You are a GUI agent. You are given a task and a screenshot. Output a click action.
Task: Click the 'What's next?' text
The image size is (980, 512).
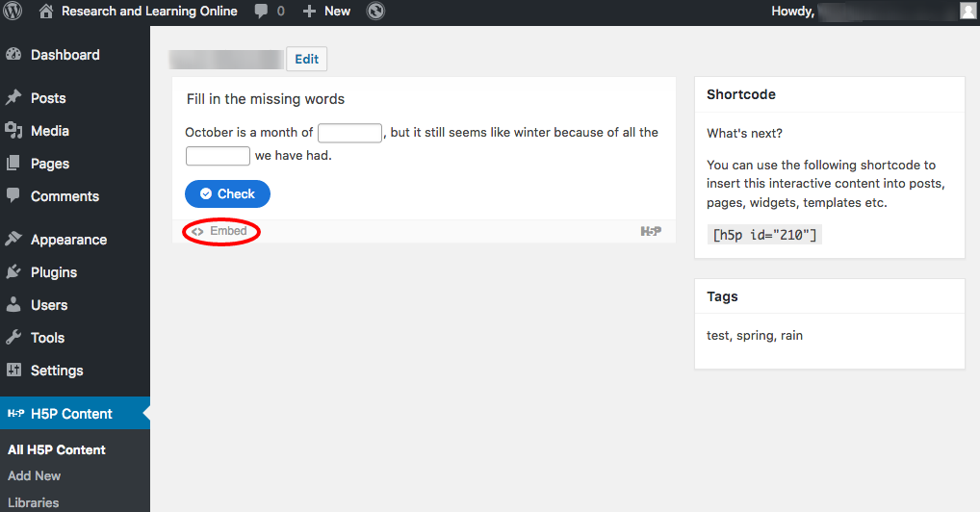744,133
